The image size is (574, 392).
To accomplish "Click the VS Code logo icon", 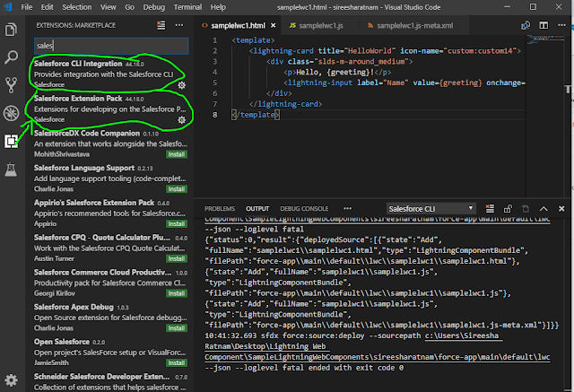I will point(8,7).
